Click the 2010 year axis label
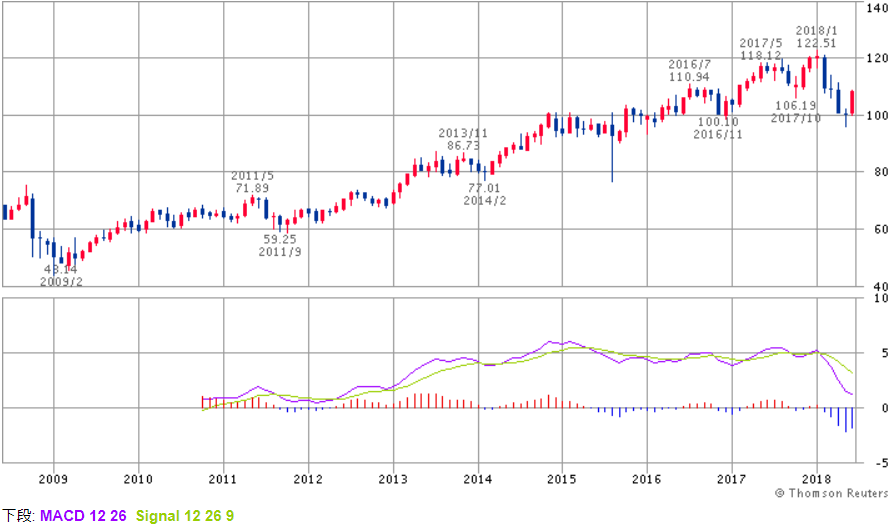 (138, 479)
